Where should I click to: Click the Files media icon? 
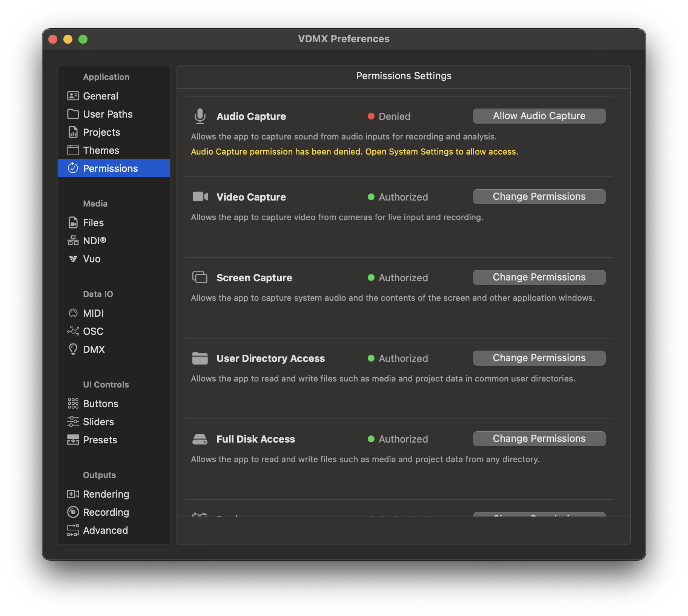(73, 222)
